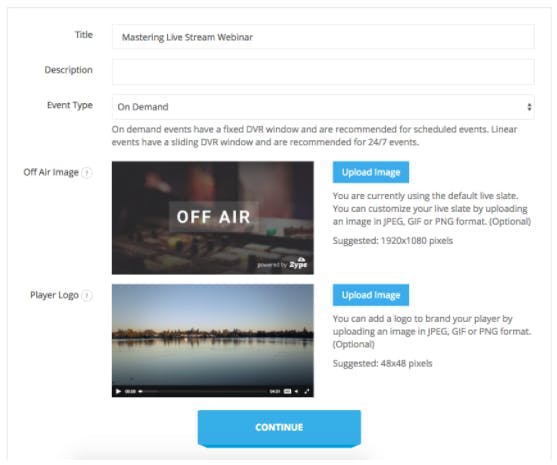Click the Player Logo help icon

86,295
